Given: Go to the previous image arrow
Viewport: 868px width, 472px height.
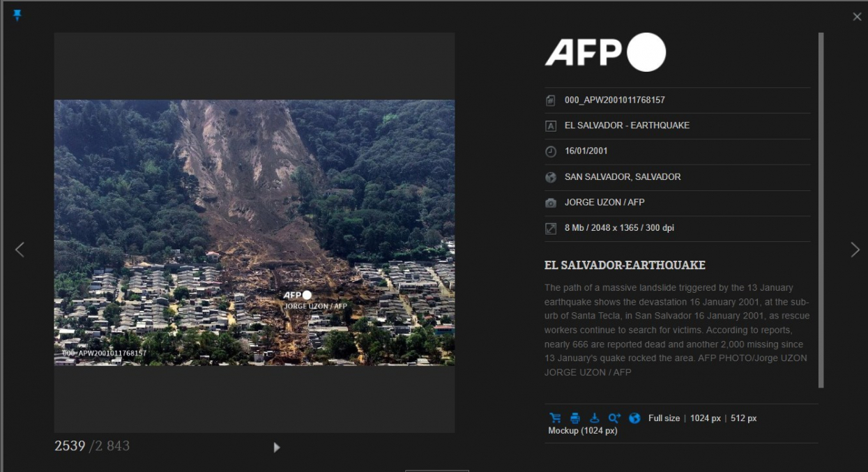Looking at the screenshot, I should (x=20, y=250).
